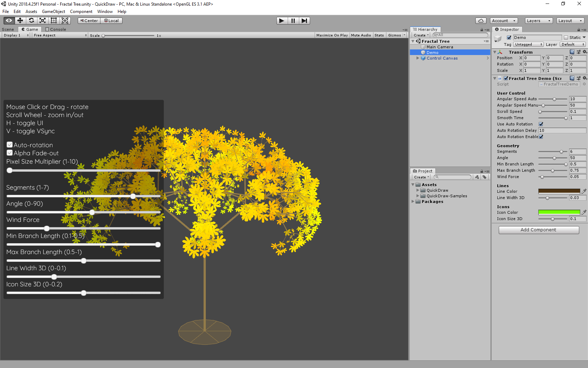Viewport: 588px width, 368px height.
Task: Disable Use Auto Rotation in the Inspector
Action: [x=541, y=124]
